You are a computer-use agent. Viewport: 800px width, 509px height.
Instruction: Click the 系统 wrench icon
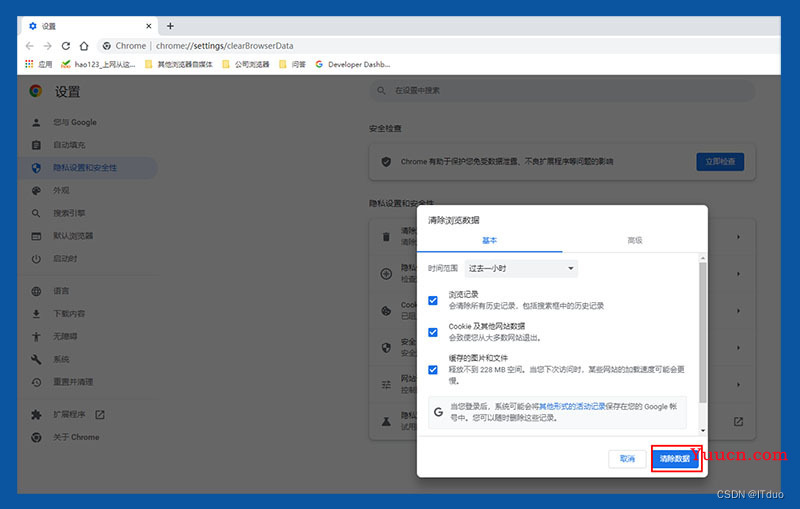[36, 359]
